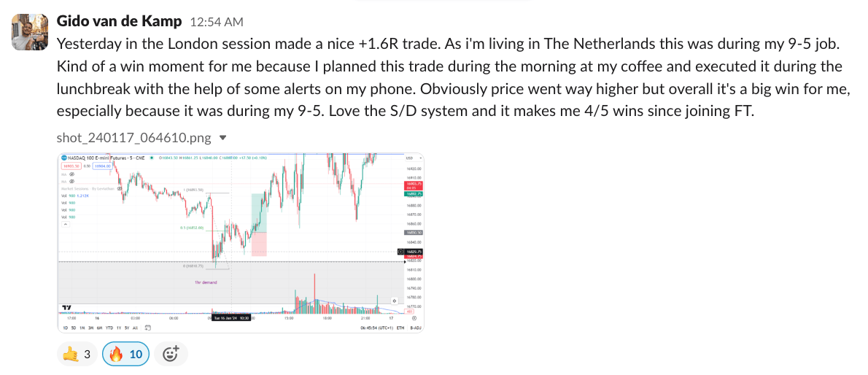Click the red short-position zone on chart

(x=258, y=244)
